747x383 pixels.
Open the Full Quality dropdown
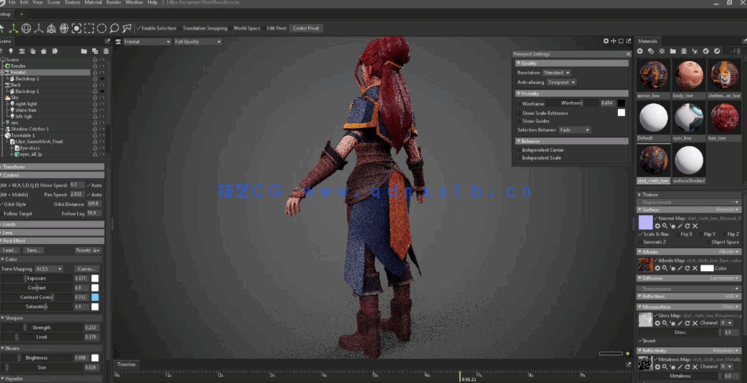click(x=198, y=41)
